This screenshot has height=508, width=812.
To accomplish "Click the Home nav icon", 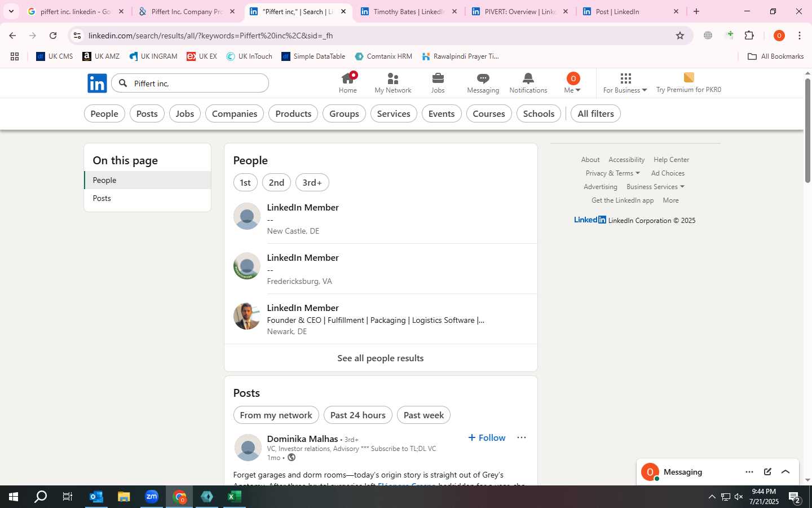I will 347,83.
